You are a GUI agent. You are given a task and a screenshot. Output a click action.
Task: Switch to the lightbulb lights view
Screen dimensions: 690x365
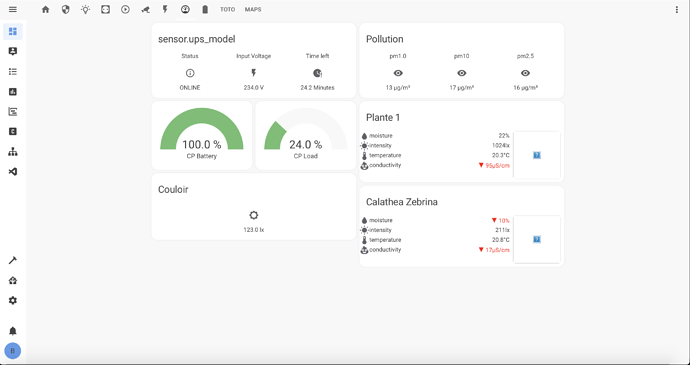point(85,9)
